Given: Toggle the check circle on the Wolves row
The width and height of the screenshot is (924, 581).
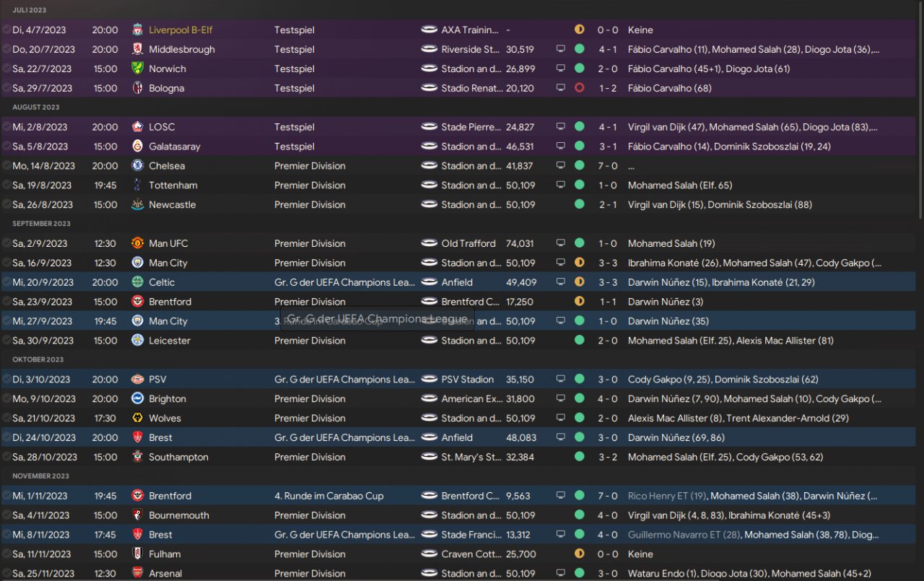Looking at the screenshot, I should coord(6,419).
